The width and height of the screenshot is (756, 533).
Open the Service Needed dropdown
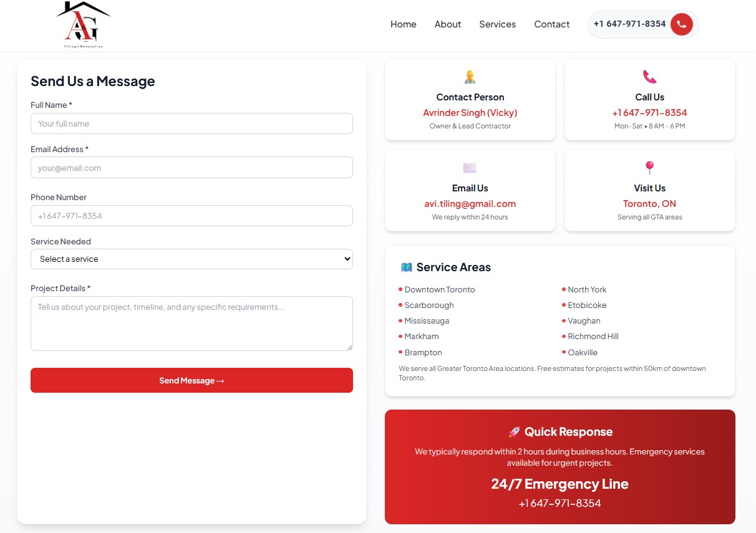coord(191,259)
